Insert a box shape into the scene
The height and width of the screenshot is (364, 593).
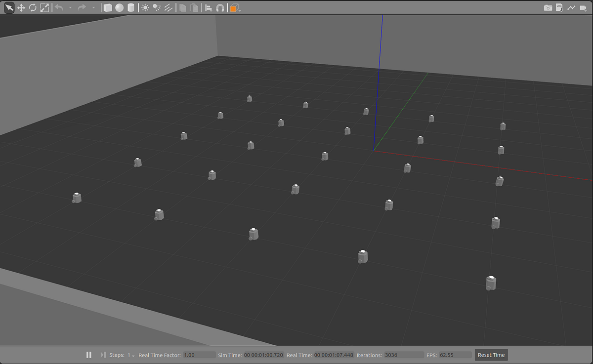[x=107, y=7]
